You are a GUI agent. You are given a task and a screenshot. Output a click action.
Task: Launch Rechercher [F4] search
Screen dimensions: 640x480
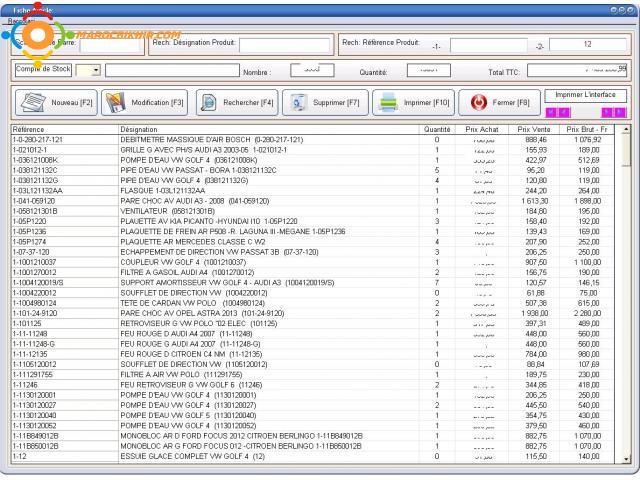click(x=237, y=102)
